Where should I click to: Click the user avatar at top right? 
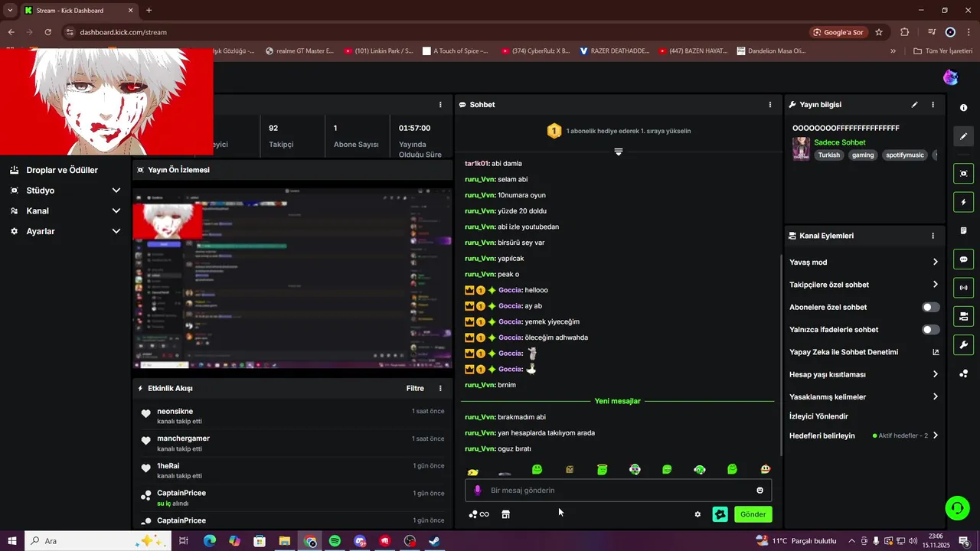(950, 77)
